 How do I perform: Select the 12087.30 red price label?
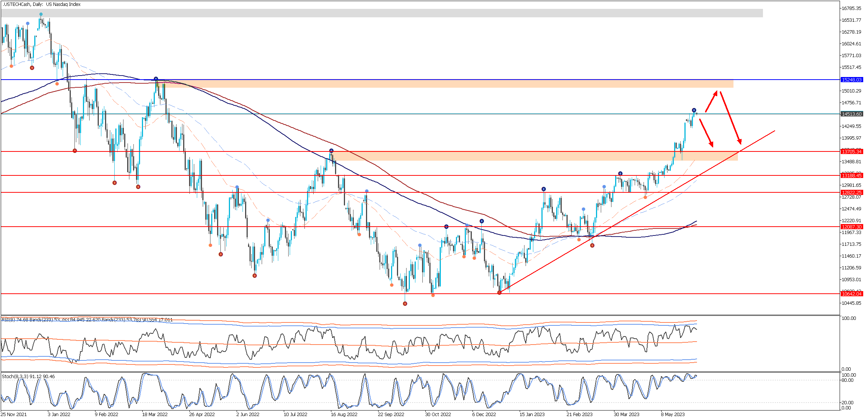[x=851, y=227]
